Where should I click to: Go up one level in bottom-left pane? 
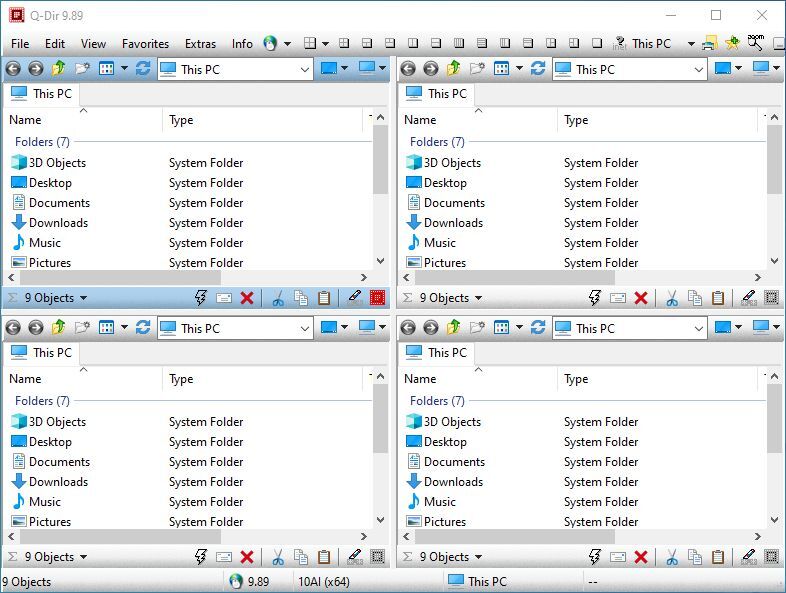click(x=58, y=327)
